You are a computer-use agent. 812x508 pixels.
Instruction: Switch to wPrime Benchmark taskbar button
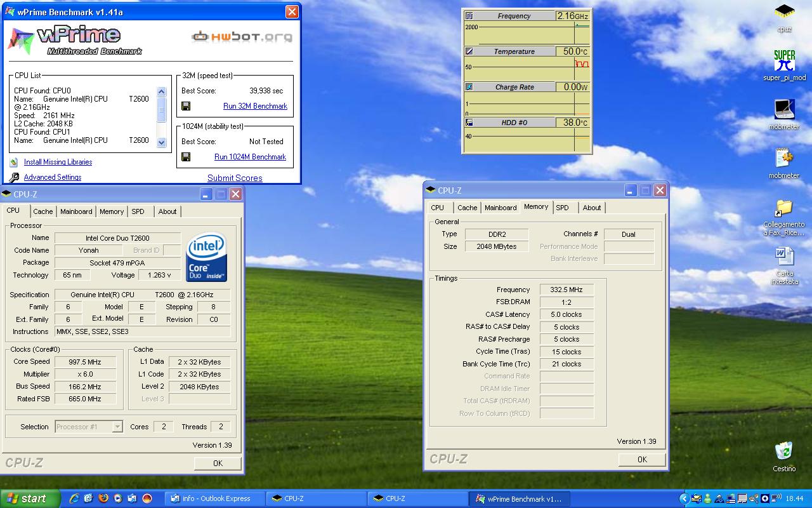point(520,498)
